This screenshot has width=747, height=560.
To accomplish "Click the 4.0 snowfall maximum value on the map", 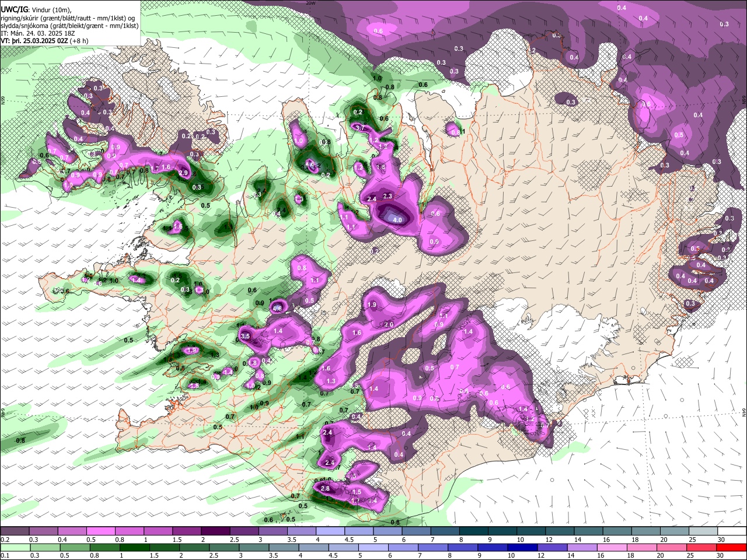I will (x=397, y=220).
